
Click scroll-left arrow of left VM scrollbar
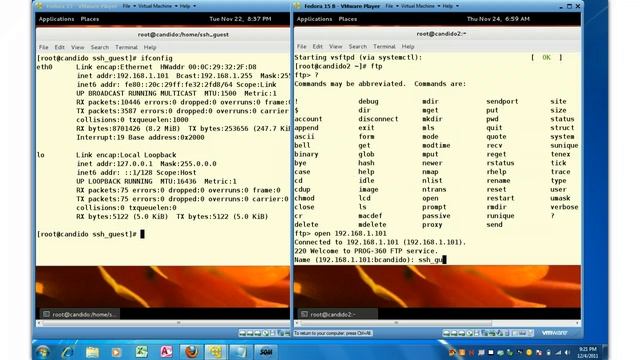pyautogui.click(x=39, y=323)
